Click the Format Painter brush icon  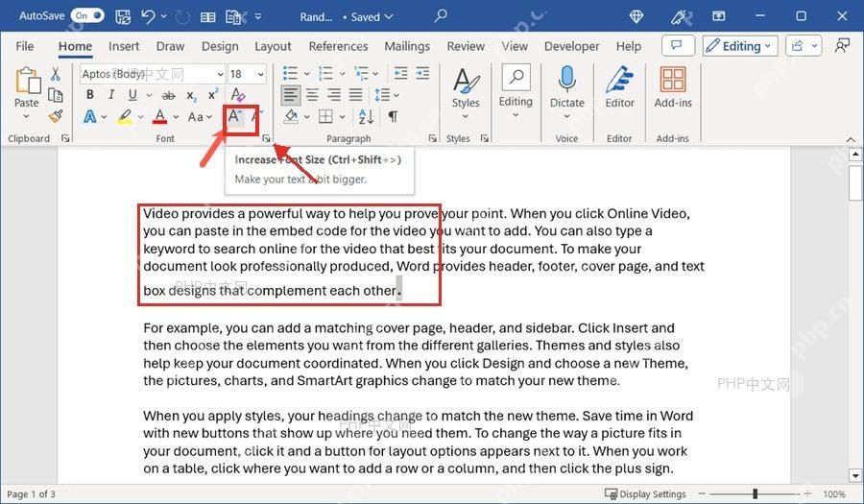[56, 116]
